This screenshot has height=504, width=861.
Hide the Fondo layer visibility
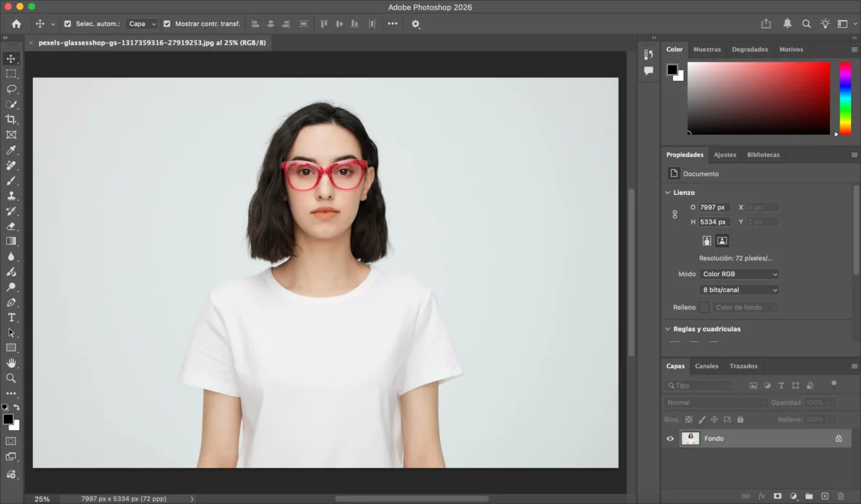click(669, 438)
